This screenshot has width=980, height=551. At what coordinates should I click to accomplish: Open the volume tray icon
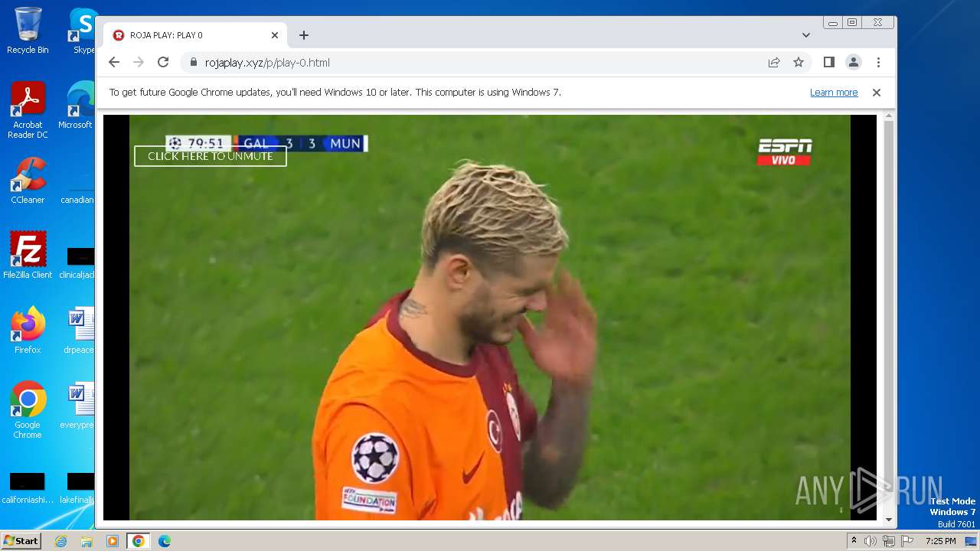tap(871, 541)
